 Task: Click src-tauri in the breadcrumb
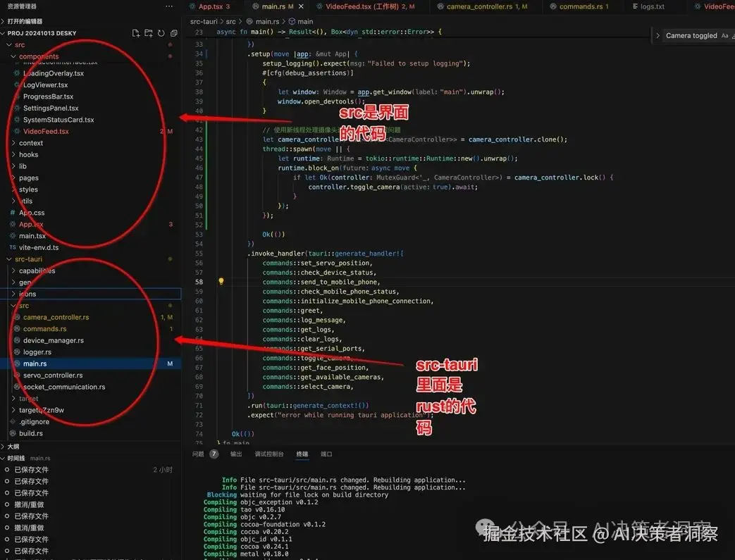204,22
